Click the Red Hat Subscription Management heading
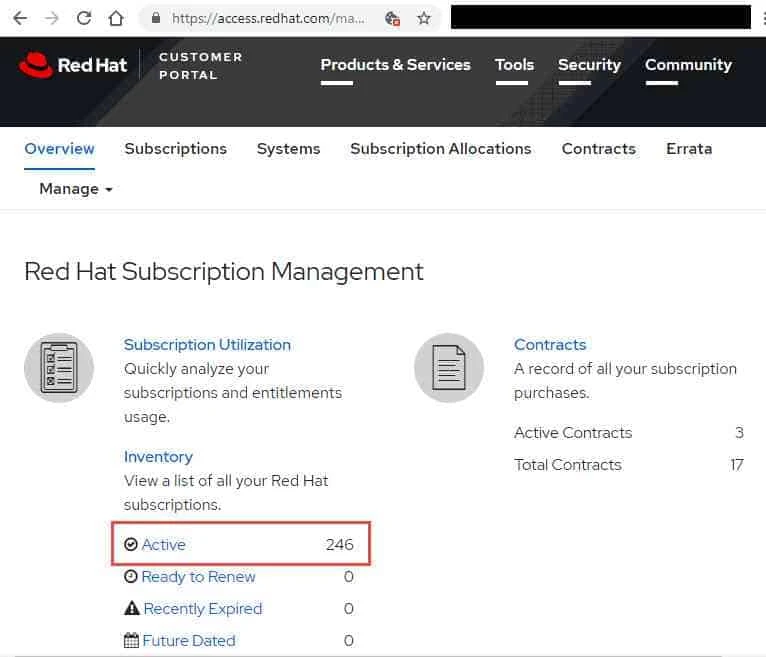The width and height of the screenshot is (766, 657). [x=224, y=272]
